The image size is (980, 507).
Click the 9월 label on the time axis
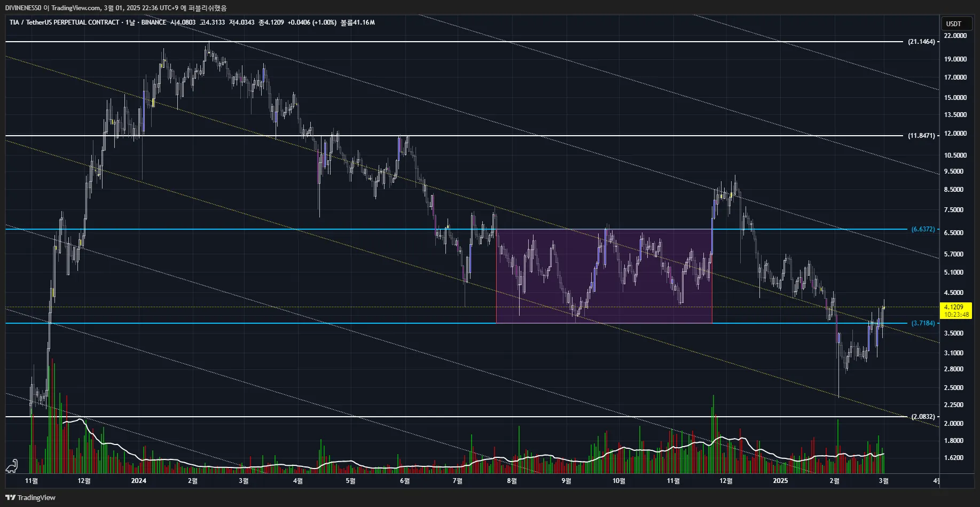[x=566, y=481]
